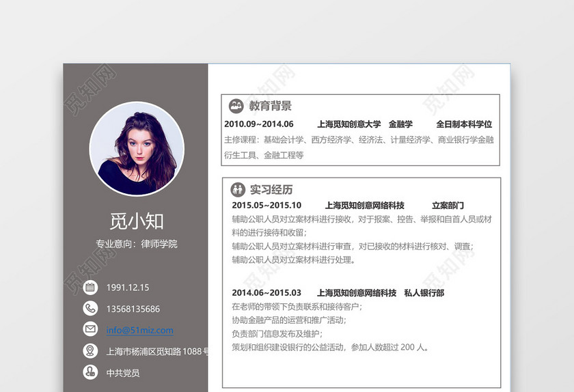Click line 协助金融产品的运营和推广活动
The height and width of the screenshot is (392, 574).
click(289, 320)
